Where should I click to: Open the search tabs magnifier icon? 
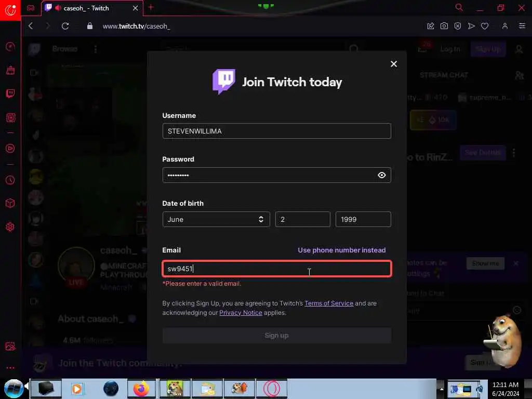[459, 7]
